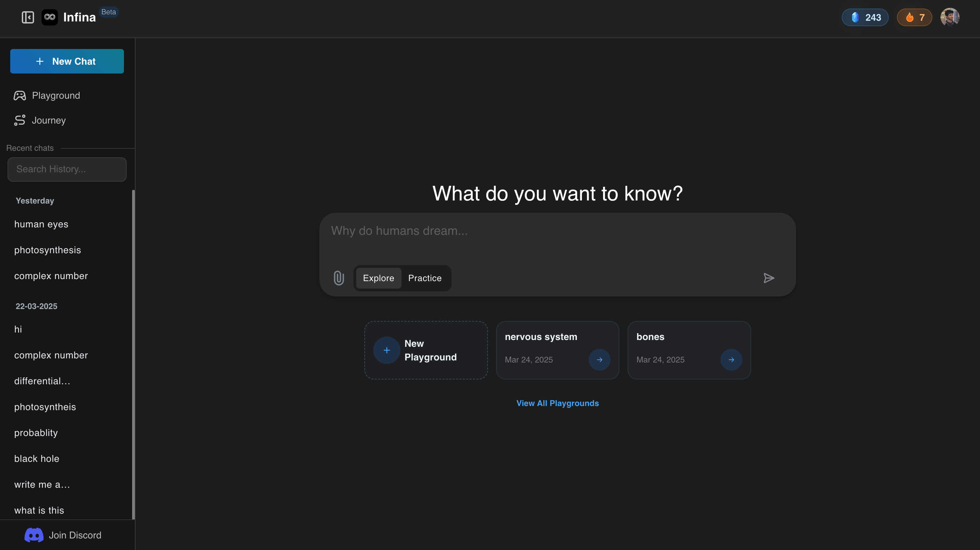Image resolution: width=980 pixels, height=550 pixels.
Task: Attach a file using the paperclip icon
Action: [338, 278]
